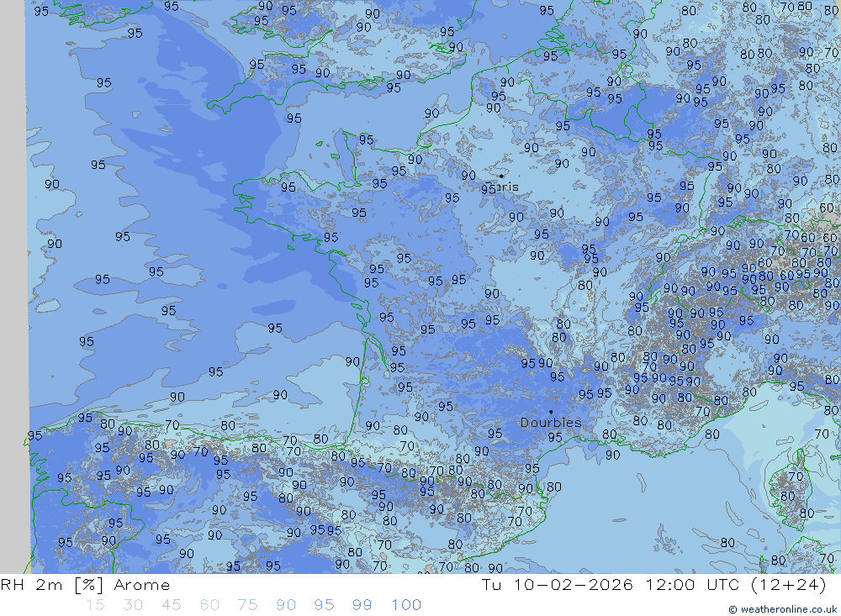Click the date 'Tu 10-02-2026 12:00 UTC' label
841x616 pixels.
tap(610, 584)
